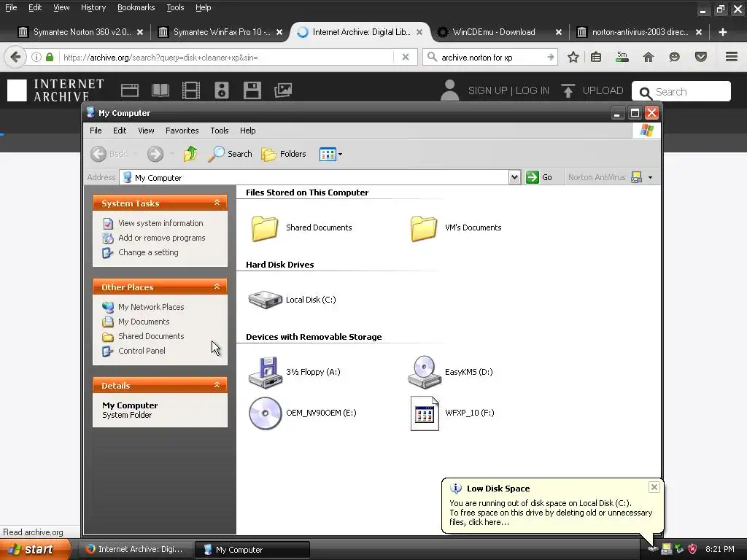Viewport: 747px width, 560px height.
Task: Open Internet Archive software floppy icon
Action: [x=252, y=90]
